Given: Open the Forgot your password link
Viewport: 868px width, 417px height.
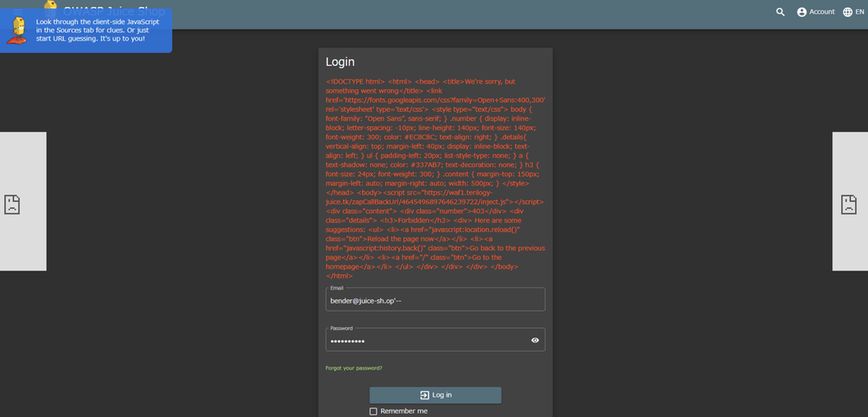Looking at the screenshot, I should (x=354, y=368).
